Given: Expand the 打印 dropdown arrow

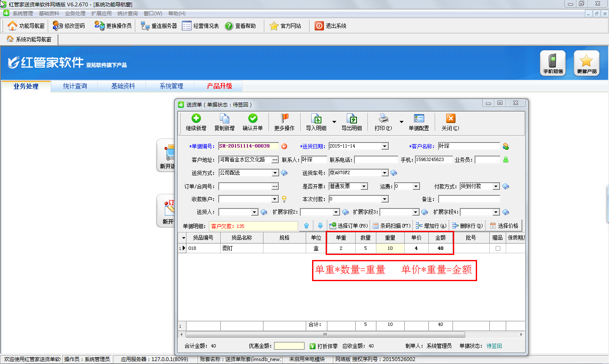Looking at the screenshot, I should click(x=401, y=122).
